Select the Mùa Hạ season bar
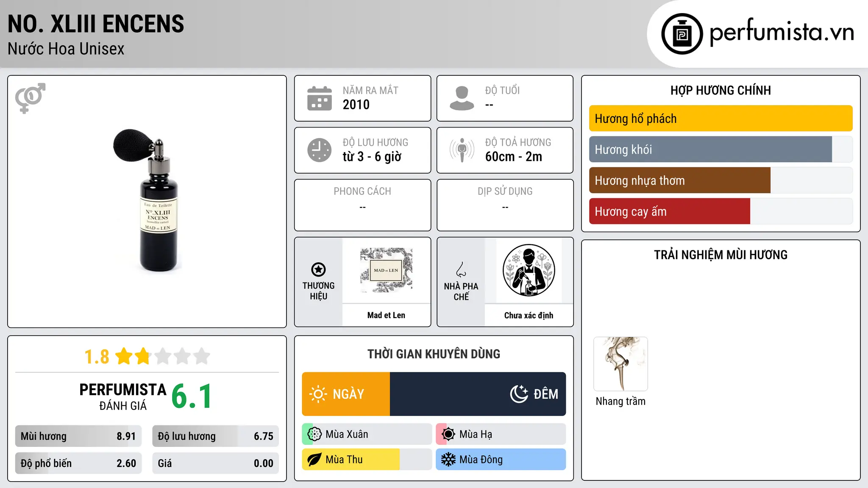The image size is (868, 488). tap(501, 434)
